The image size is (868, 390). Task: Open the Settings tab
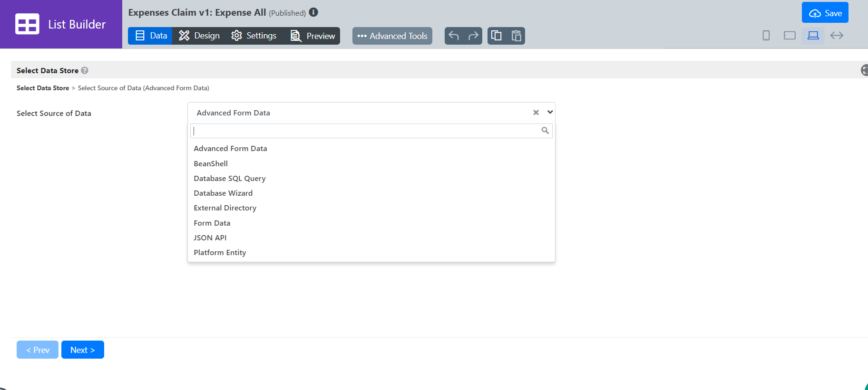pyautogui.click(x=254, y=36)
